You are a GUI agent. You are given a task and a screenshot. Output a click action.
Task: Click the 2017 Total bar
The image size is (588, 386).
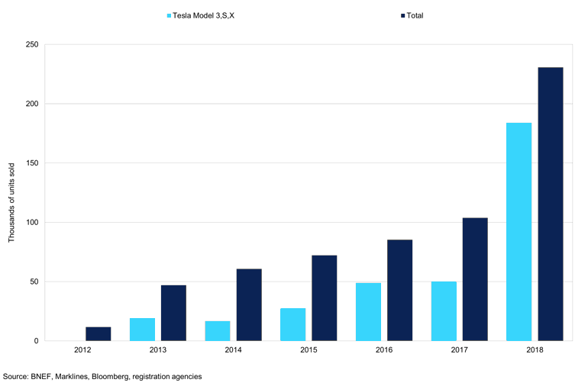(x=475, y=279)
